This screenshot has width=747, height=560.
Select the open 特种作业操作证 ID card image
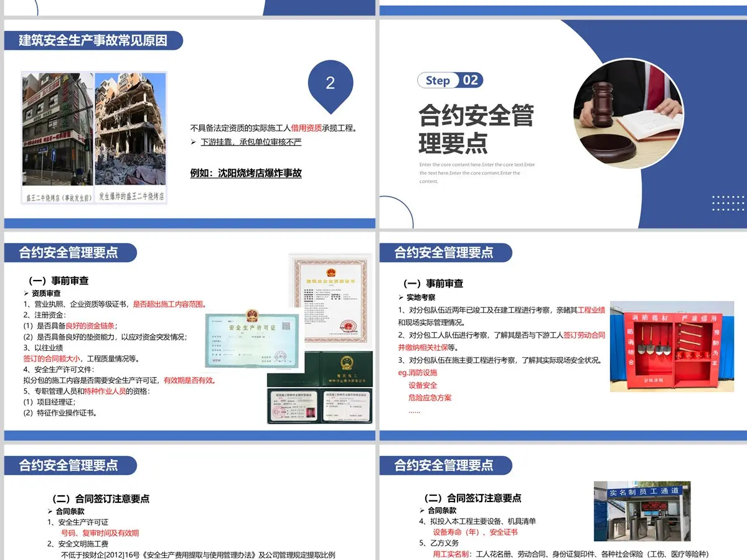(321, 406)
